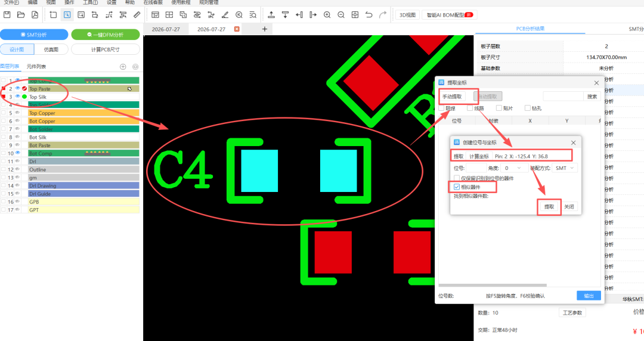644x341 pixels.
Task: Click the highlighted select-zoom tool icon
Action: pyautogui.click(x=67, y=15)
